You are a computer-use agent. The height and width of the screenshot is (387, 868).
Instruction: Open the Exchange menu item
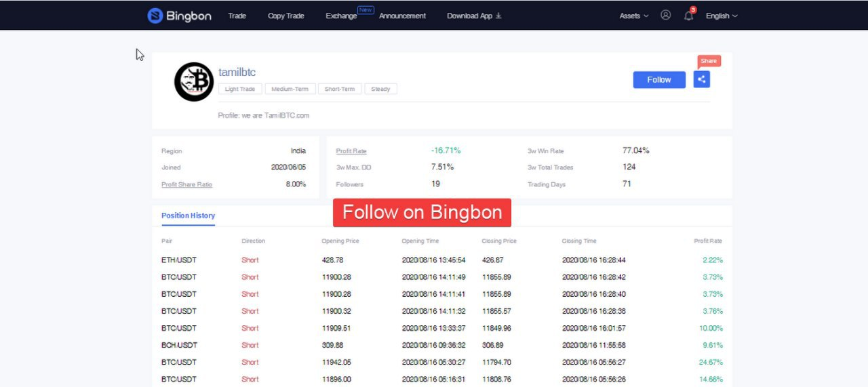click(x=341, y=16)
